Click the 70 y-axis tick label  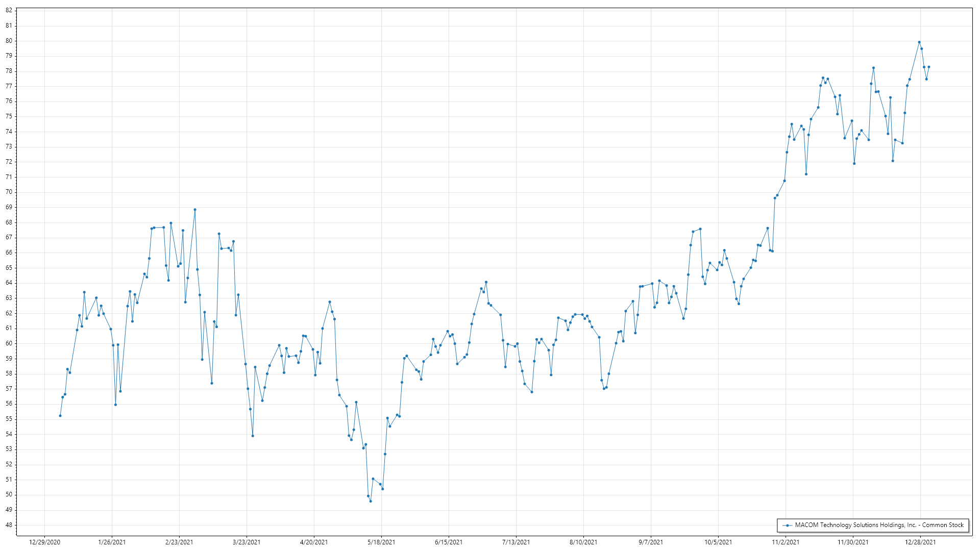pos(9,192)
